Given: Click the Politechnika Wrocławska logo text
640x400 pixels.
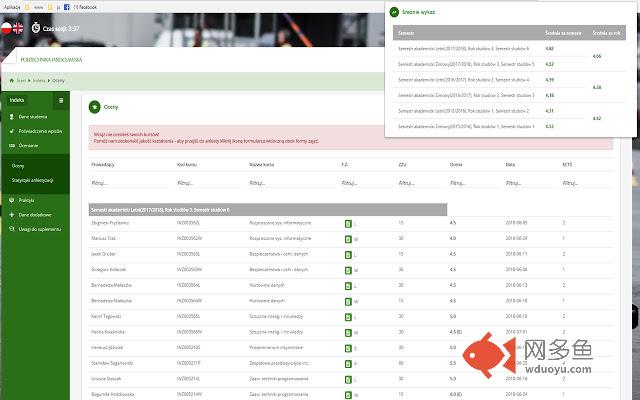Looking at the screenshot, I should coord(51,60).
